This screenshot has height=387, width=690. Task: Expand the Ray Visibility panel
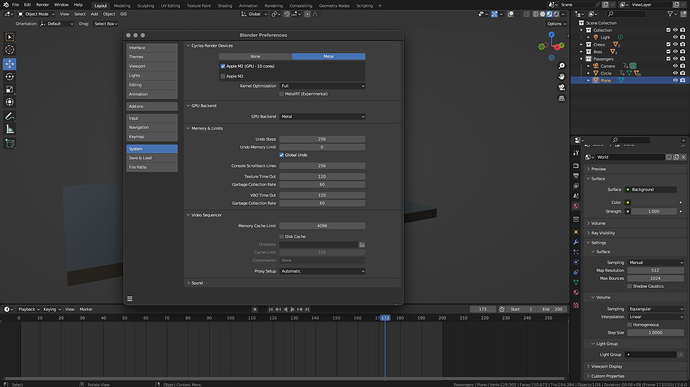pyautogui.click(x=602, y=233)
